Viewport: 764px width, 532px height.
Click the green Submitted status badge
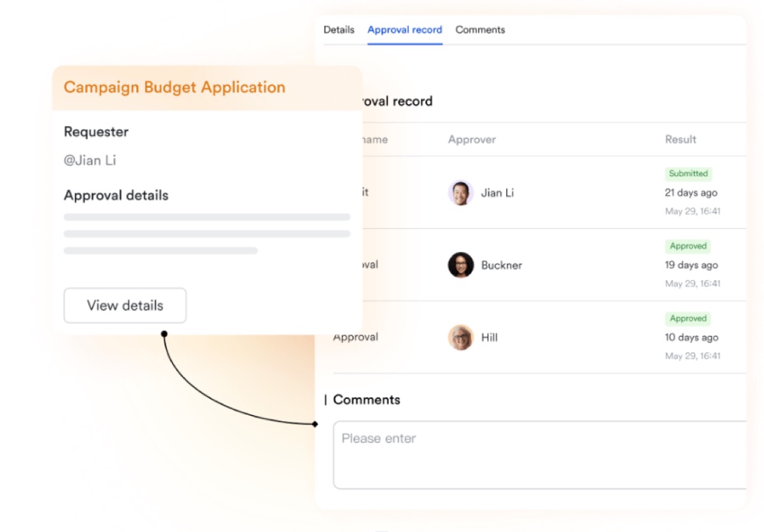point(688,174)
